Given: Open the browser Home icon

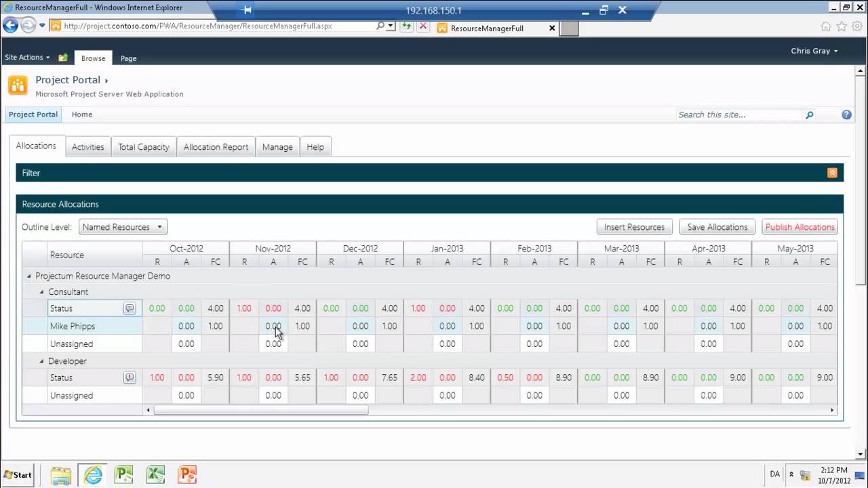Looking at the screenshot, I should (825, 26).
